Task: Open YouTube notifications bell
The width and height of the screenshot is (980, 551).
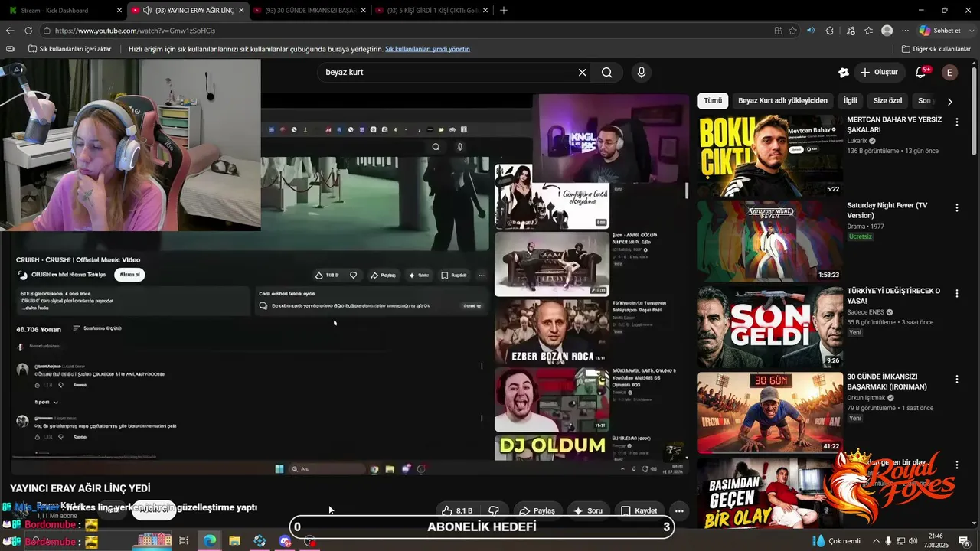Action: [x=921, y=72]
